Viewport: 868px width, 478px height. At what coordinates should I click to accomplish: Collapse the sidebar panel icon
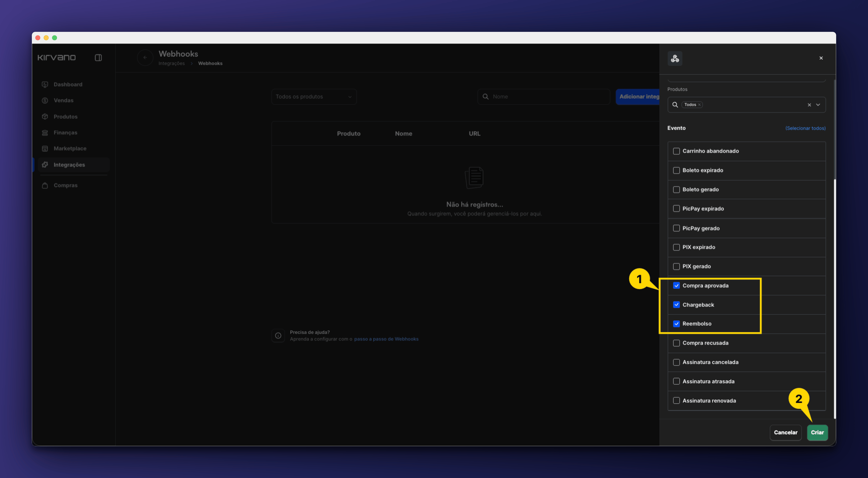coord(98,58)
